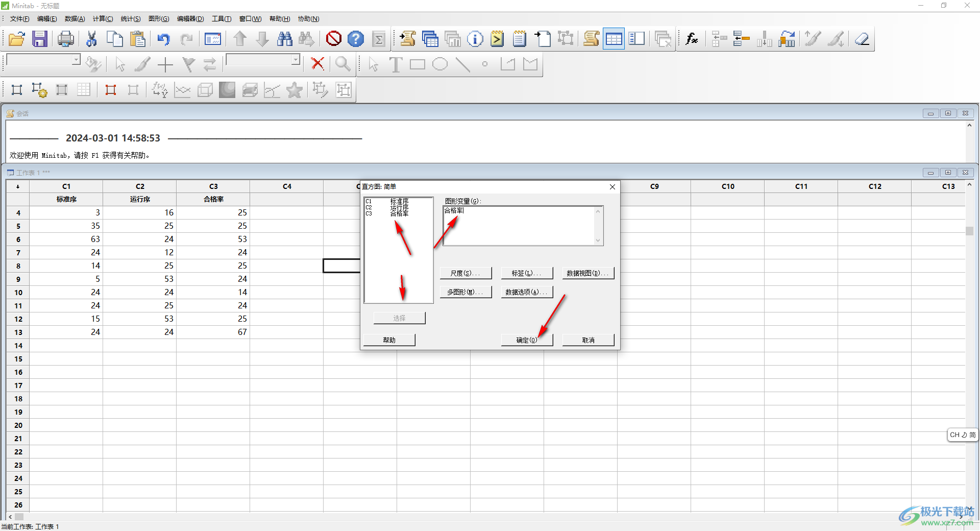Screen dimensions: 980x531
Task: Click the Find binoculars icon
Action: pos(285,39)
